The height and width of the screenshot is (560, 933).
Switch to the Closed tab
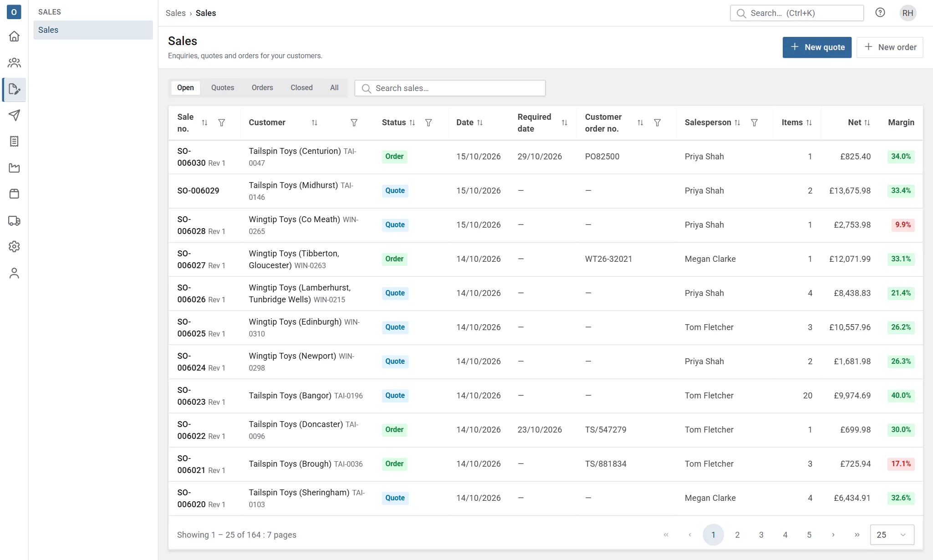point(301,88)
